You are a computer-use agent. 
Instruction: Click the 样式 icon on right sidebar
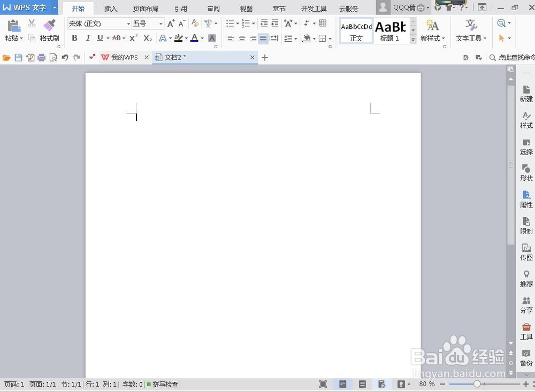(x=526, y=120)
